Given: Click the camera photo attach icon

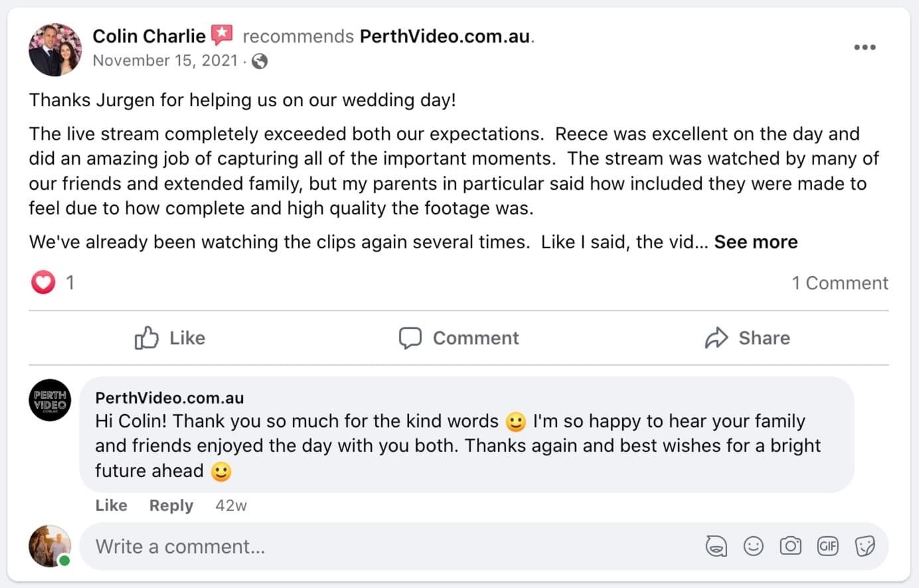Looking at the screenshot, I should tap(790, 546).
